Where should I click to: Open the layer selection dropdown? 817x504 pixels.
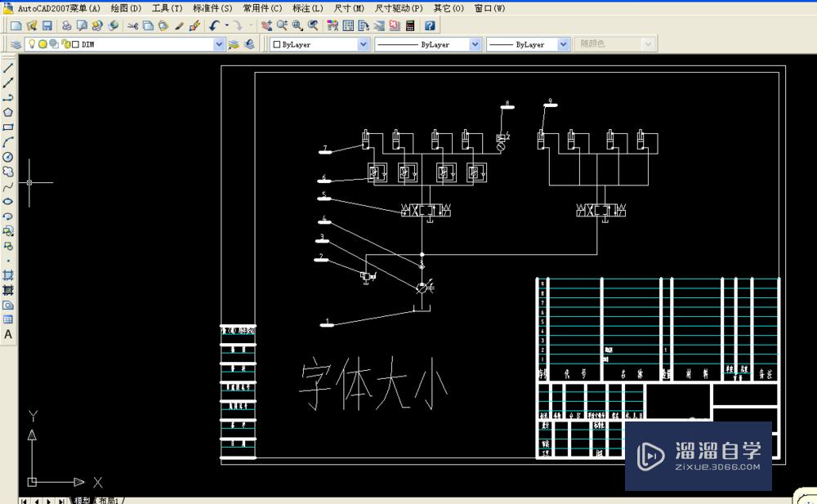pos(218,44)
